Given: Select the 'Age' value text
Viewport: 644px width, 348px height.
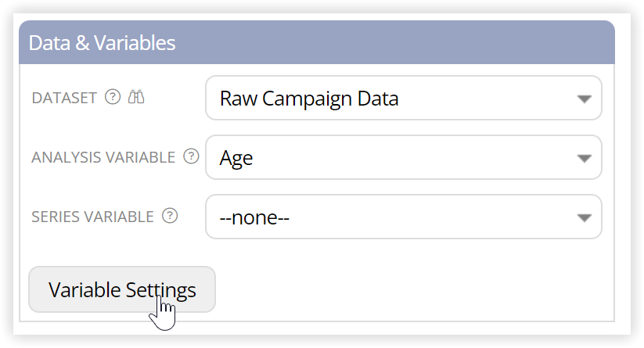Looking at the screenshot, I should coord(236,159).
